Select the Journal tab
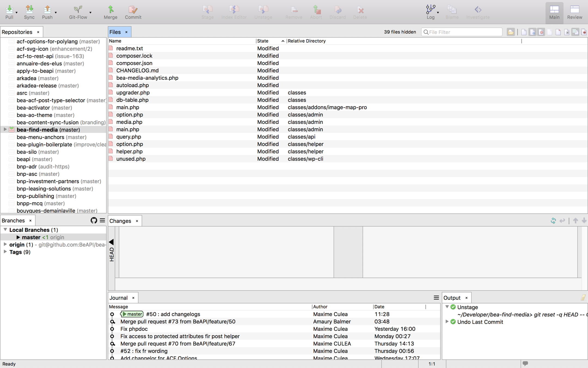588x368 pixels. point(119,298)
